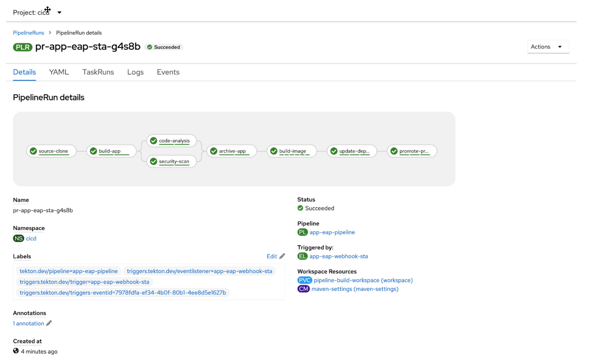Click the tekton.dev/pipeline=app-eap-pipeline label chip

pos(68,271)
